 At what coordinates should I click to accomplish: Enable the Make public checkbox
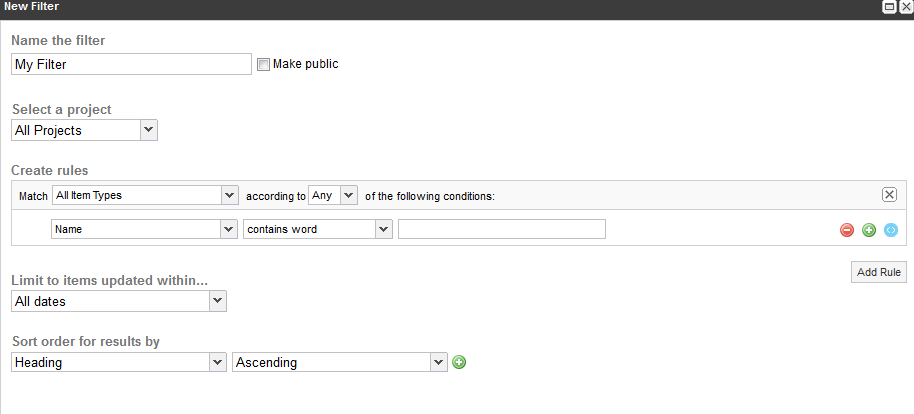tap(263, 65)
